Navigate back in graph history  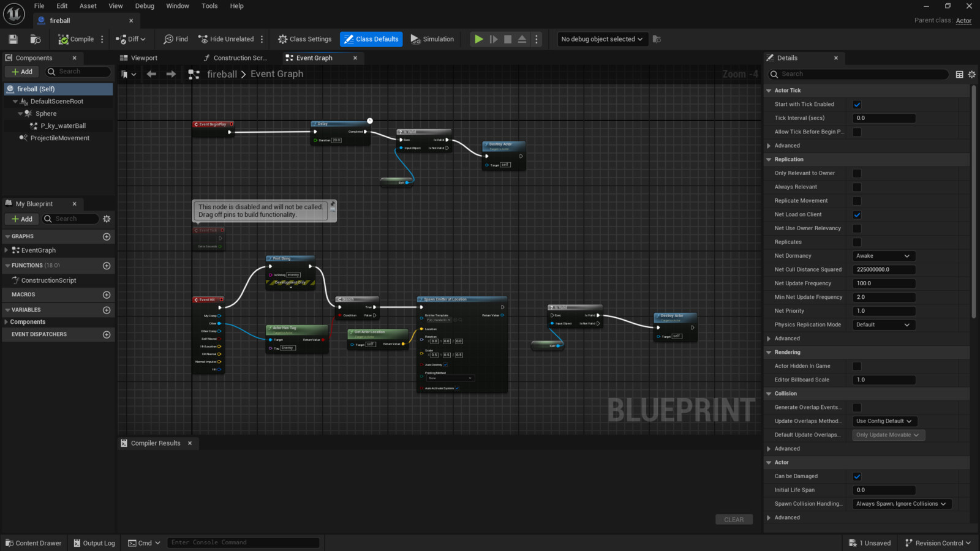click(151, 74)
